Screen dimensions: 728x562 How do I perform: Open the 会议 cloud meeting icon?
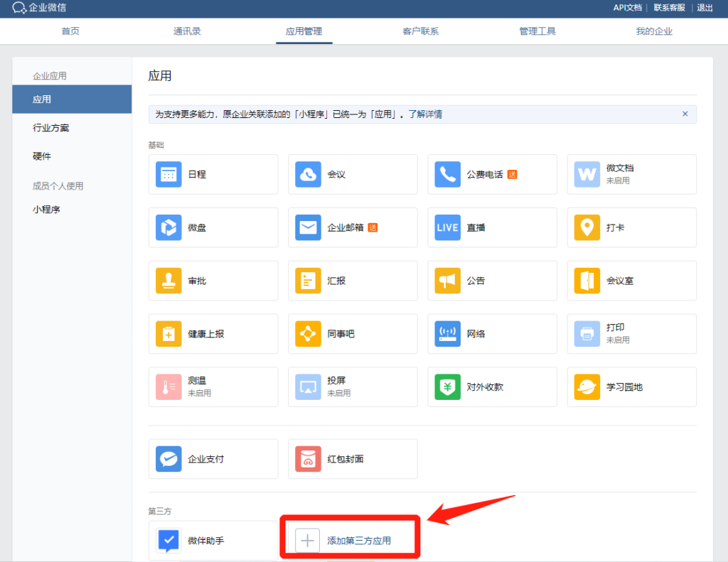tap(308, 175)
